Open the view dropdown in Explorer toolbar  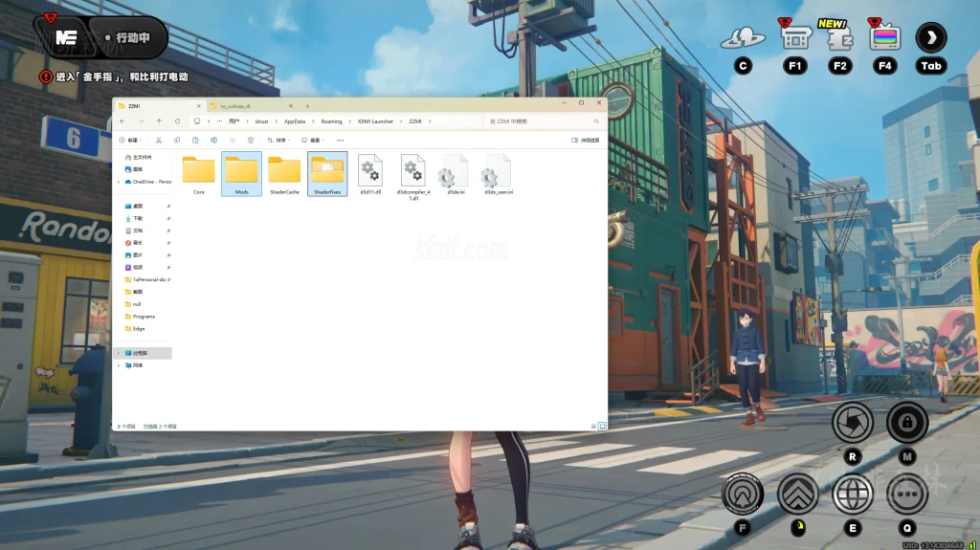point(312,140)
